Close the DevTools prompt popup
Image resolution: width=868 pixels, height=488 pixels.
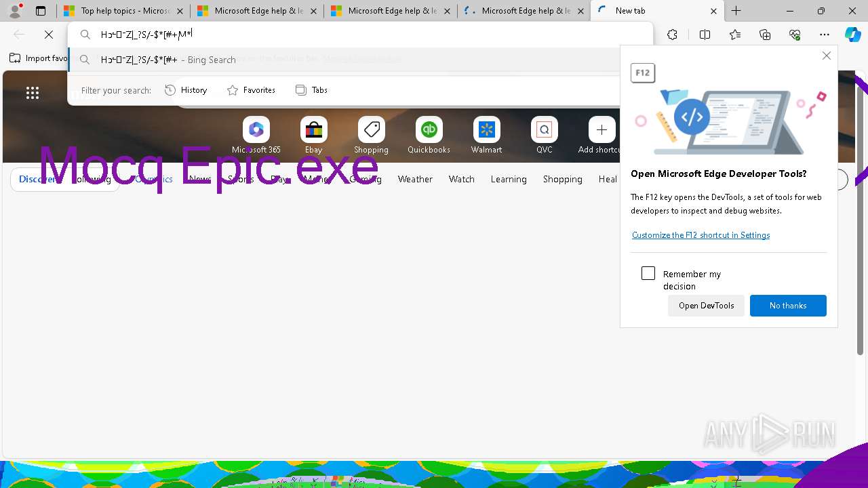(x=826, y=56)
